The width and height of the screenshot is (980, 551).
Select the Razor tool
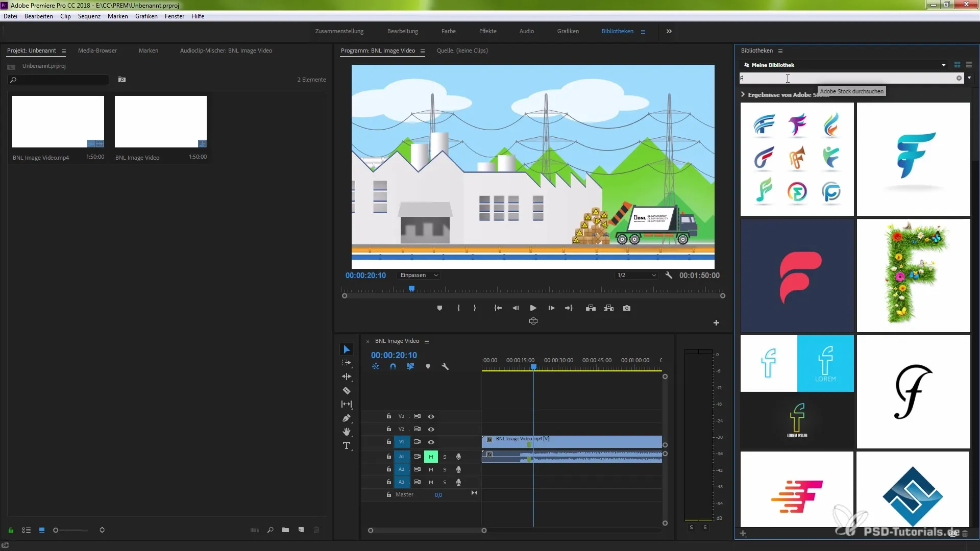click(347, 390)
